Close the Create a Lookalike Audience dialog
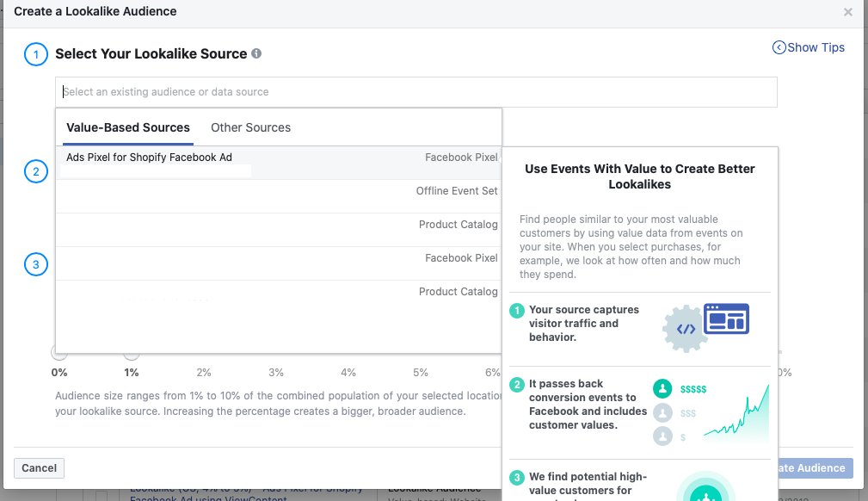 coord(847,12)
